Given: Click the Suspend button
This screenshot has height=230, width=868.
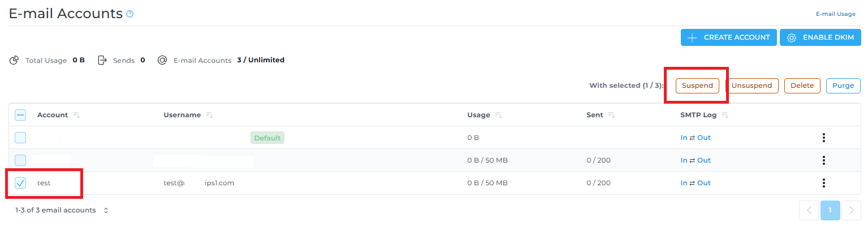Looking at the screenshot, I should [697, 86].
